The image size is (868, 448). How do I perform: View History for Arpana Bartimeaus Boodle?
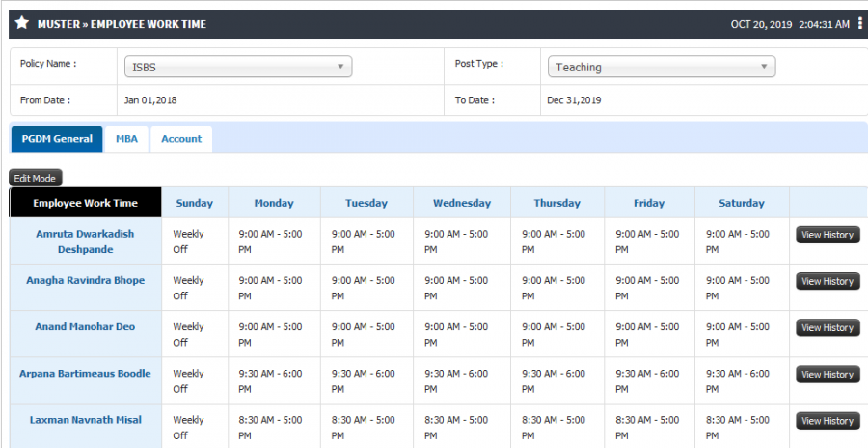pyautogui.click(x=827, y=375)
